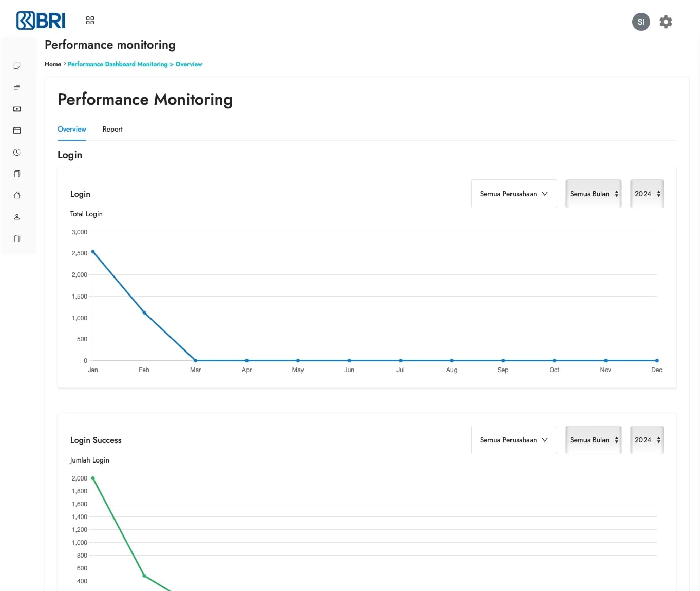Click the 'Sep' month axis label
The image size is (700, 591).
pyautogui.click(x=503, y=370)
